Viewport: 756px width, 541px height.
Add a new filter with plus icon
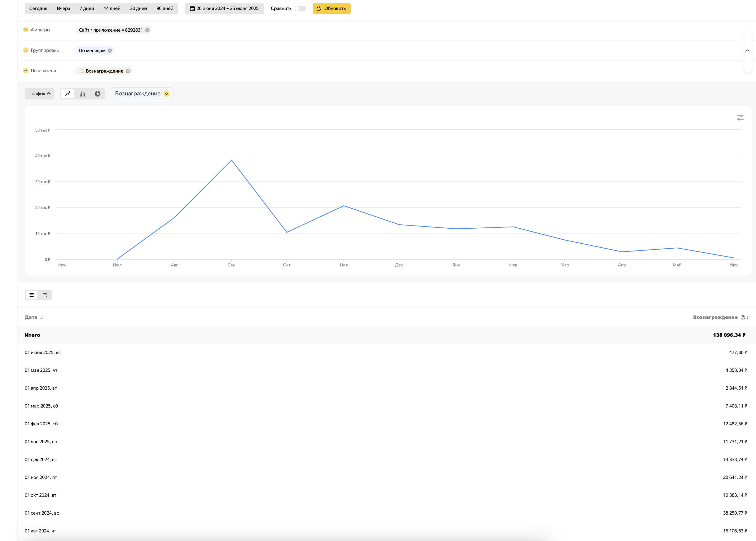point(26,30)
